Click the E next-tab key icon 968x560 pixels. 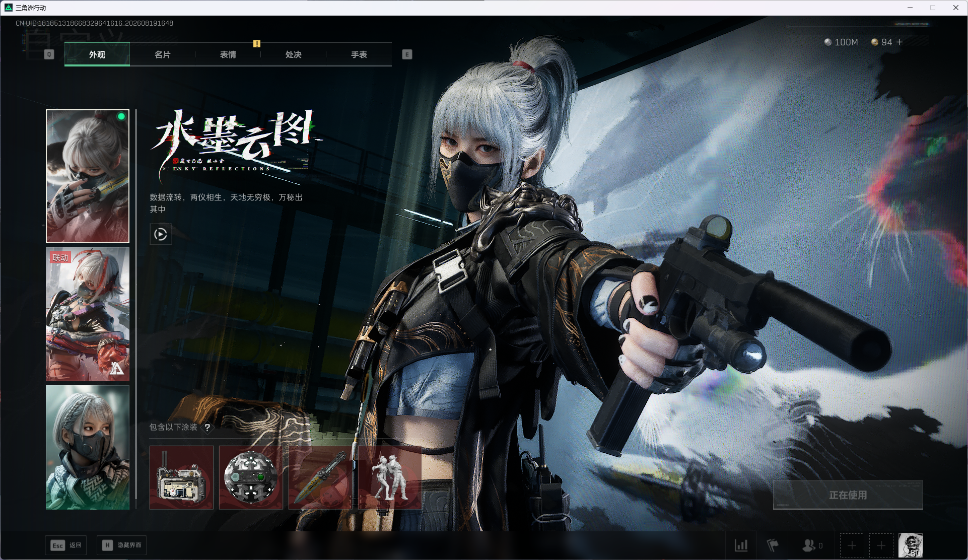pyautogui.click(x=407, y=54)
